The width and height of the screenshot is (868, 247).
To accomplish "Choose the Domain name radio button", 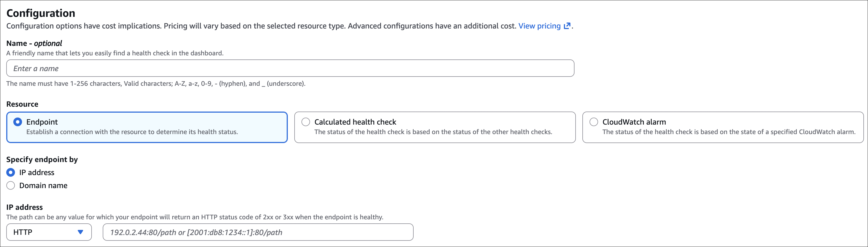I will coord(11,185).
